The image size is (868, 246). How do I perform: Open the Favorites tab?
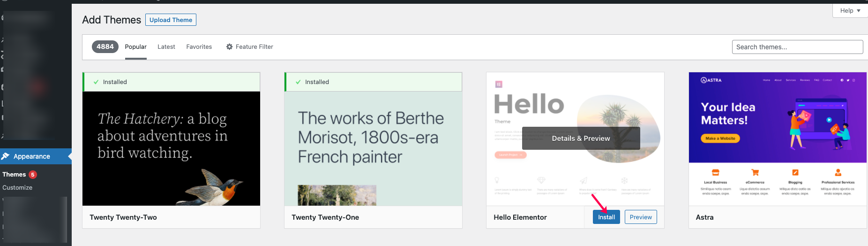[199, 46]
